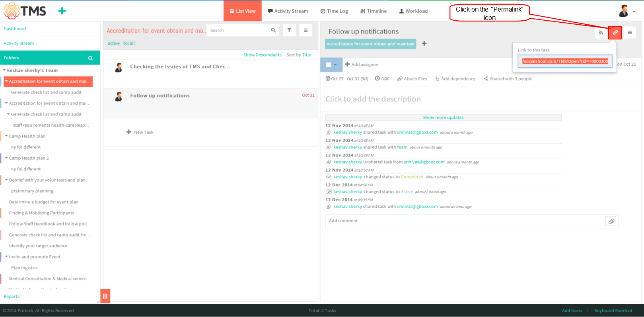Toggle the active filter tag
Viewport: 644px width, 317px height.
pos(113,43)
